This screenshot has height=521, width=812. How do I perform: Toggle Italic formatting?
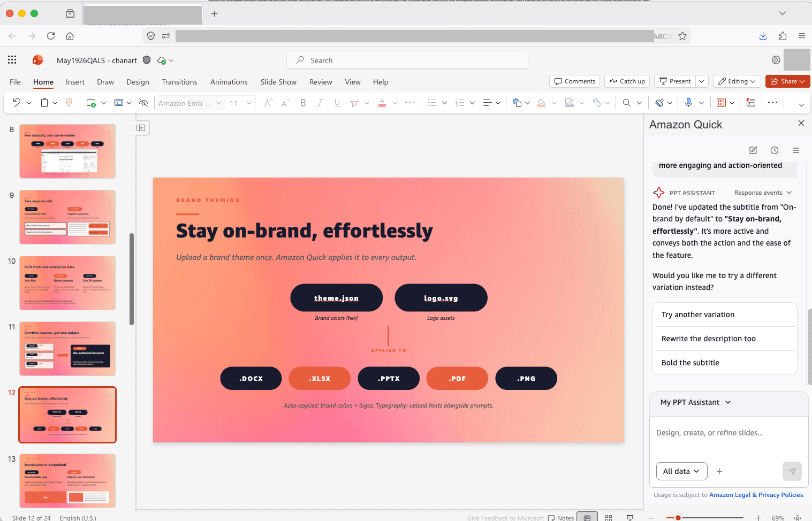320,103
